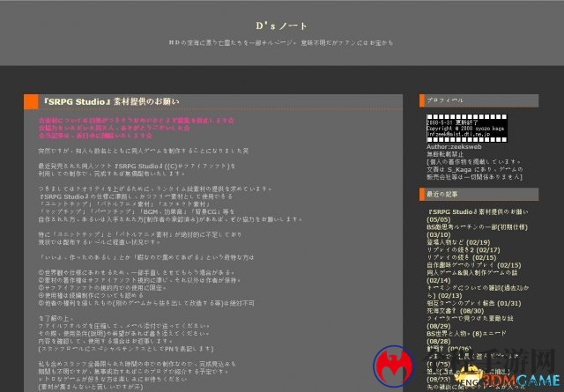Click the プロフィール sidebar section header
The height and width of the screenshot is (392, 564).
pyautogui.click(x=479, y=100)
